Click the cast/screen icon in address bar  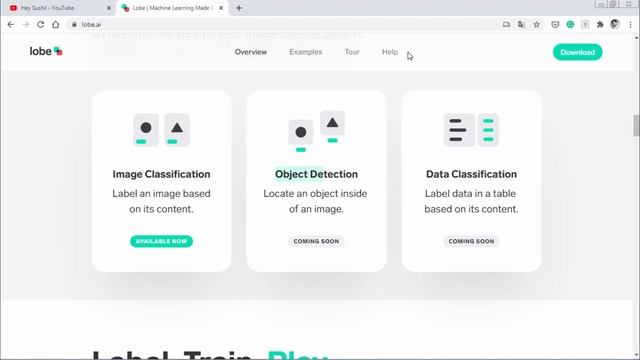coord(506,24)
